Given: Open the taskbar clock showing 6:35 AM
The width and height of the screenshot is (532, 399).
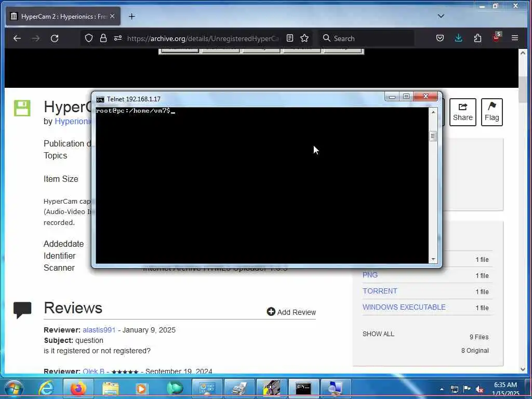Looking at the screenshot, I should [x=505, y=389].
